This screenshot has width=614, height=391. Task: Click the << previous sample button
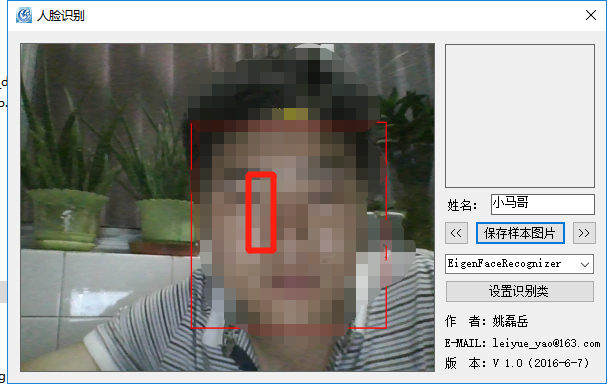pyautogui.click(x=456, y=233)
